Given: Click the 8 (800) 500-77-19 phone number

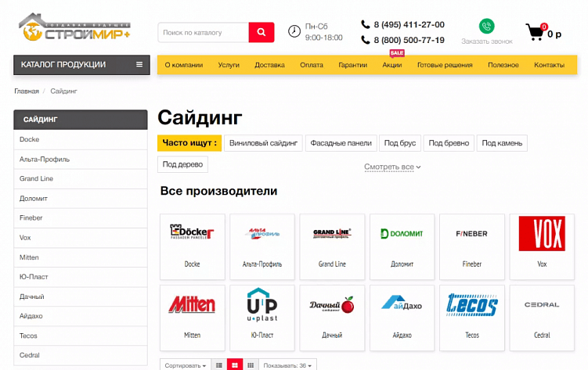Looking at the screenshot, I should click(409, 40).
